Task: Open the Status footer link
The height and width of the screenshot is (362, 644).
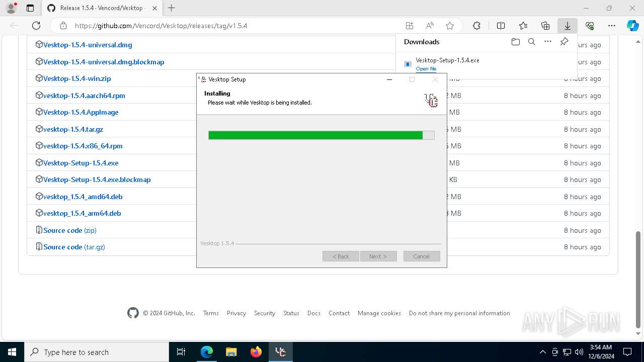Action: [291, 313]
